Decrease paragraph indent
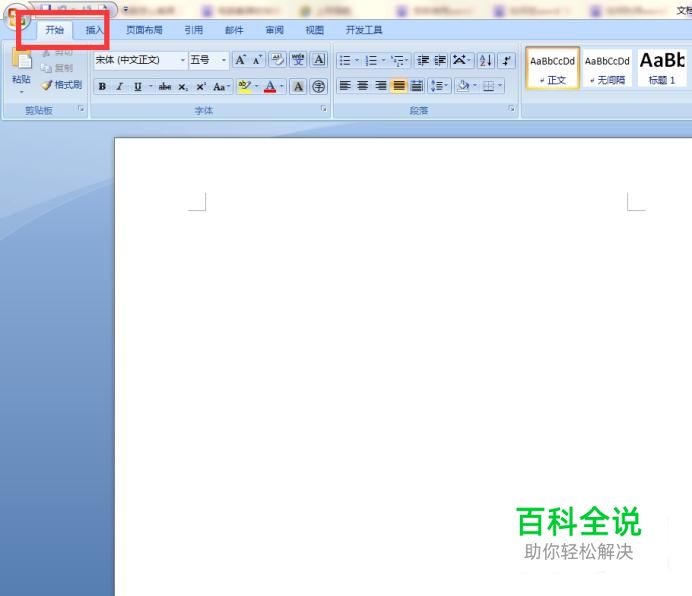692x596 pixels. click(423, 60)
